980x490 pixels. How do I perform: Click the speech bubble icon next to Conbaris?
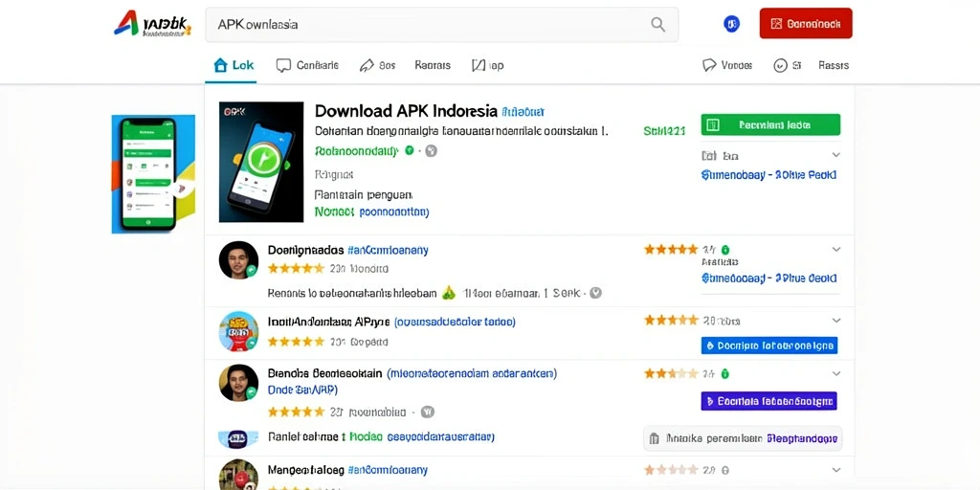(283, 65)
